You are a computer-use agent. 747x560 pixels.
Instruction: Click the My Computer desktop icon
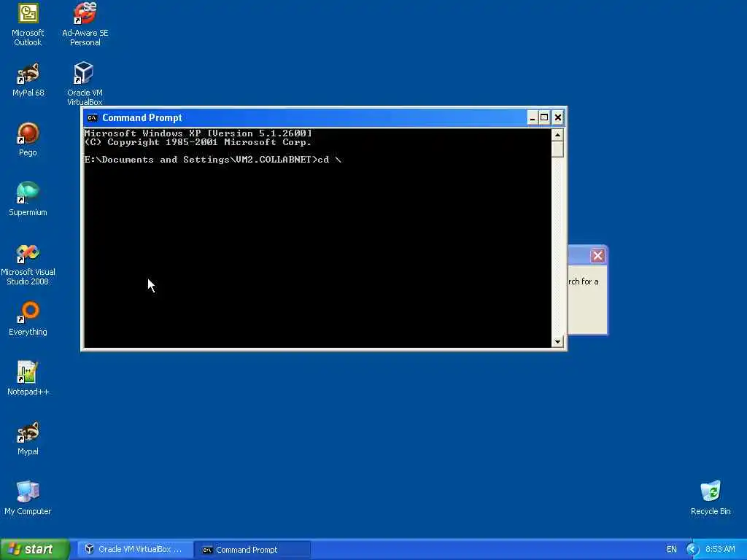(28, 498)
